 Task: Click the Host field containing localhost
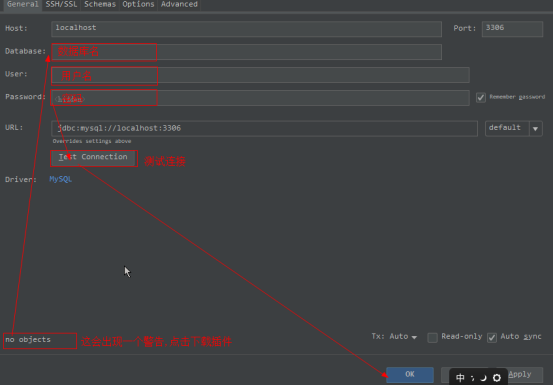(x=246, y=29)
